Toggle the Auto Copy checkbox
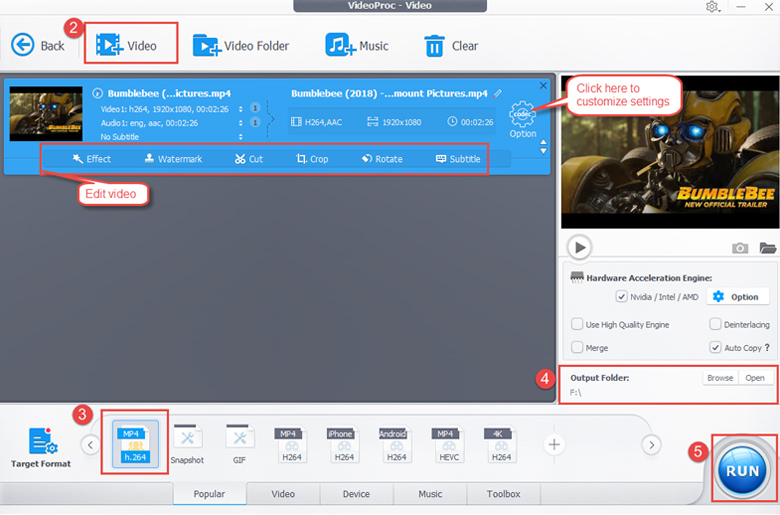This screenshot has height=515, width=780. 715,347
